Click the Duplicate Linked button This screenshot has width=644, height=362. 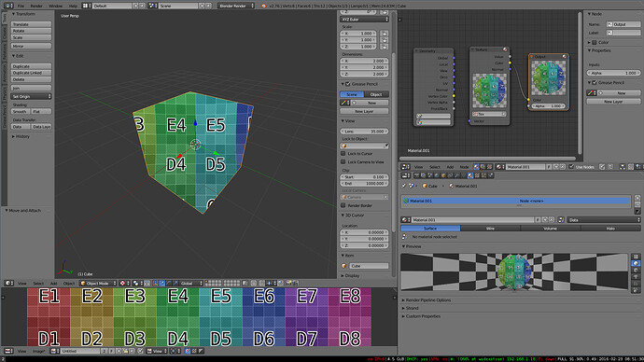(31, 73)
